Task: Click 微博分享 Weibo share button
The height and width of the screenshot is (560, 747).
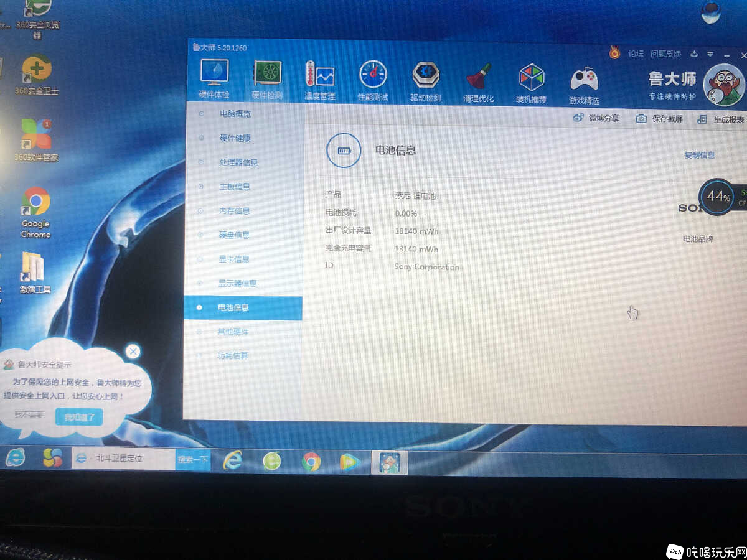Action: pos(596,118)
